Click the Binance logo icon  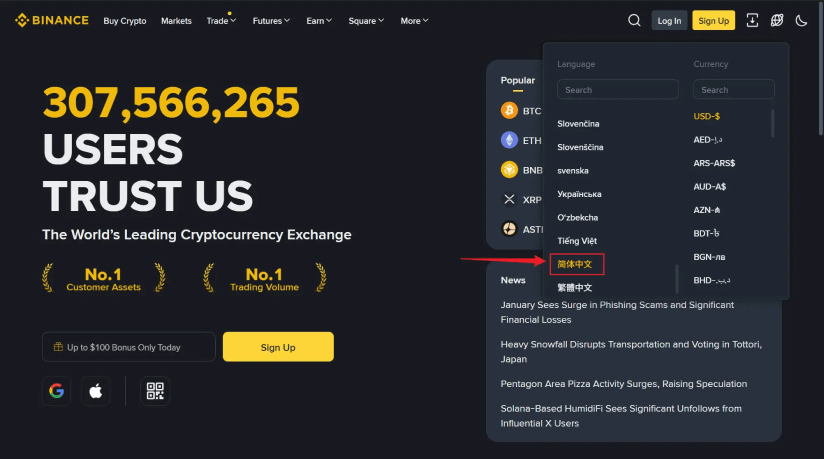[x=22, y=21]
